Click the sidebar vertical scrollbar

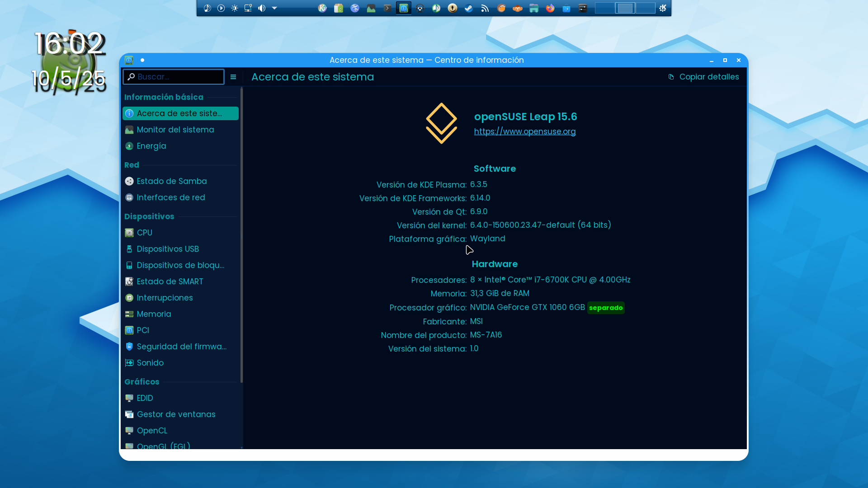click(x=242, y=235)
